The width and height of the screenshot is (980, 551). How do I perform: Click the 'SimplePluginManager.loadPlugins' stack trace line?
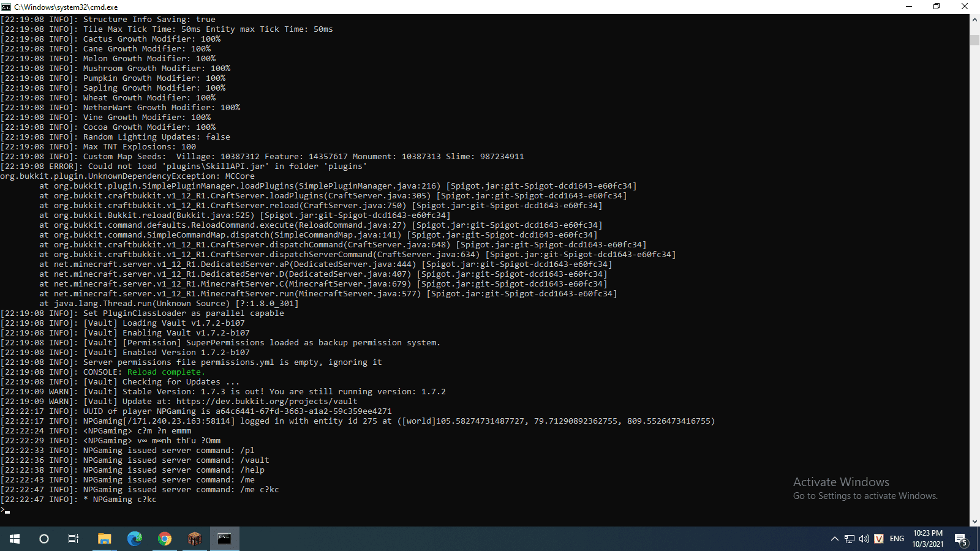(338, 186)
